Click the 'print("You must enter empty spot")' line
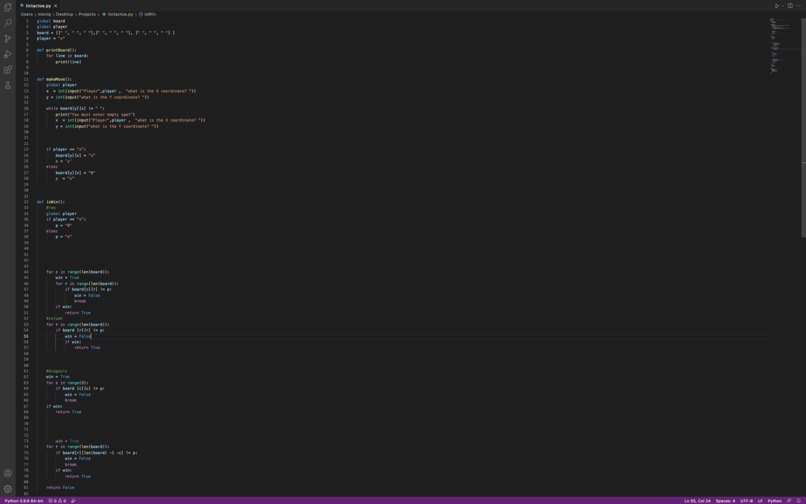Screen dimensions: 806x504 tap(95, 114)
